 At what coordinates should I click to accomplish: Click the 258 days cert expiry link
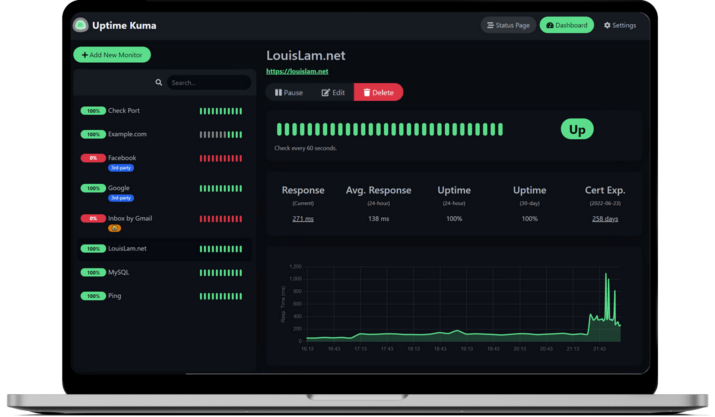click(604, 218)
